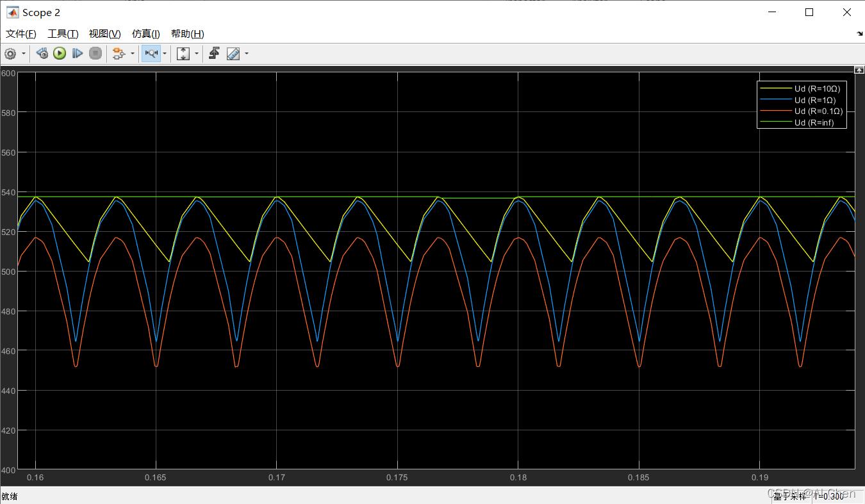Open the 仿真(I) menu

(146, 33)
